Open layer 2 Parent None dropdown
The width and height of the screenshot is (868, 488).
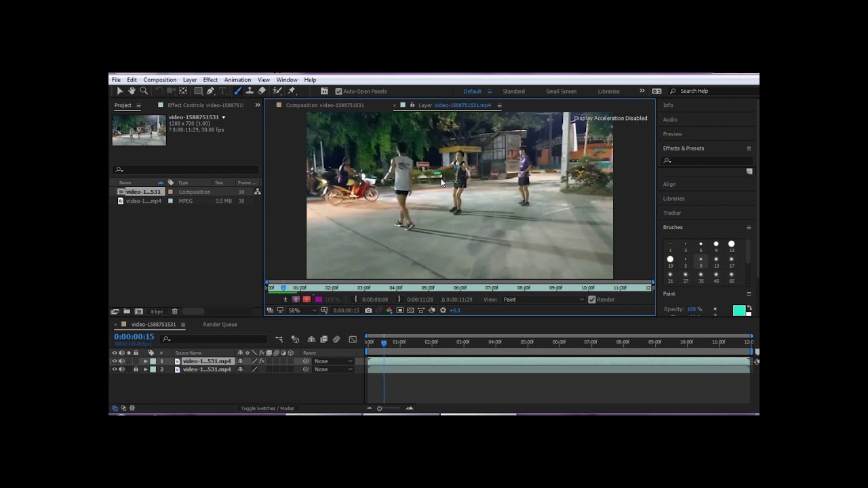(x=334, y=369)
